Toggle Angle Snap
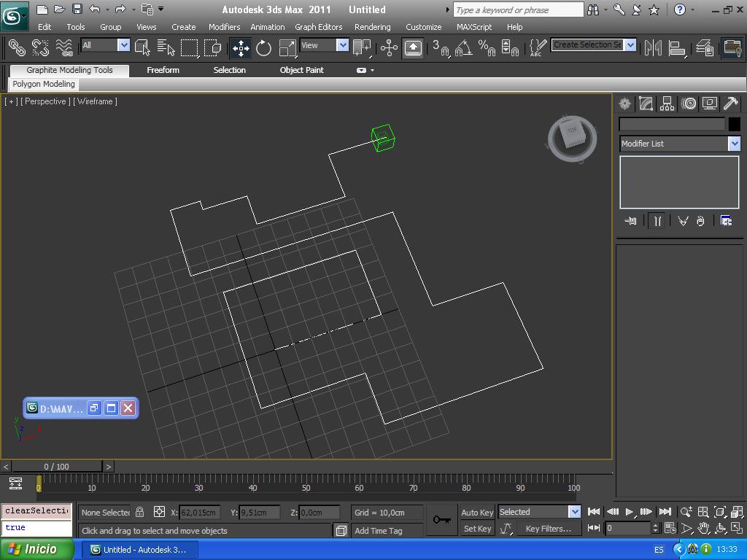Viewport: 747px width, 560px height. coord(463,47)
